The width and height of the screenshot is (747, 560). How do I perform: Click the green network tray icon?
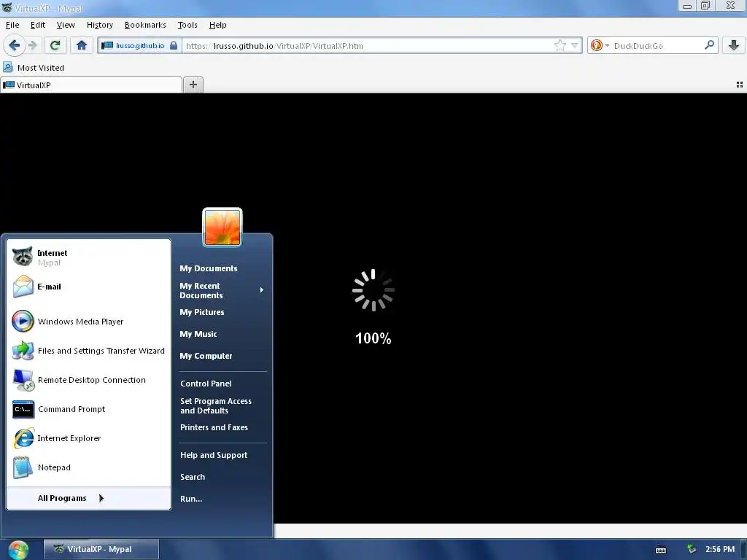pos(692,549)
